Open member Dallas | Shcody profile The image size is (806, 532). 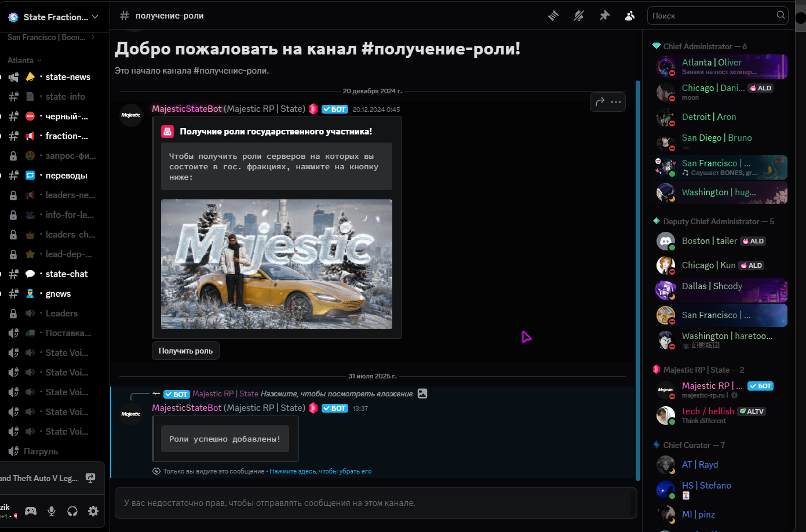click(x=720, y=290)
